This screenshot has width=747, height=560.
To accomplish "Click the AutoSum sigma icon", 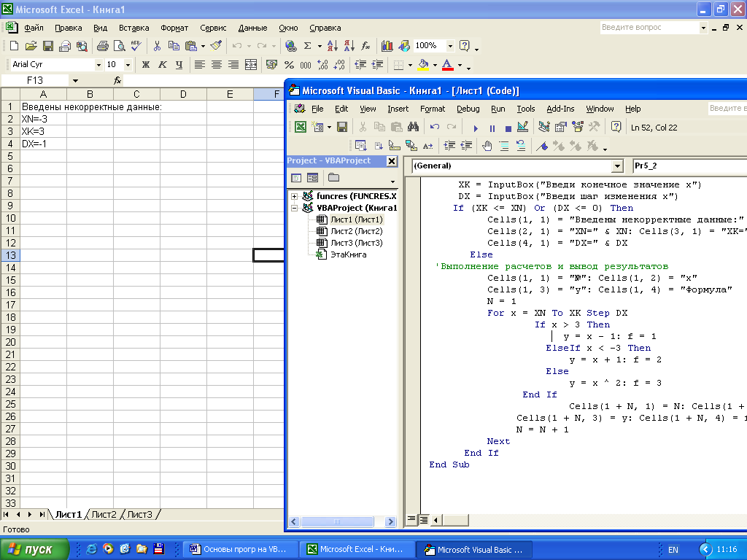I will click(x=307, y=46).
